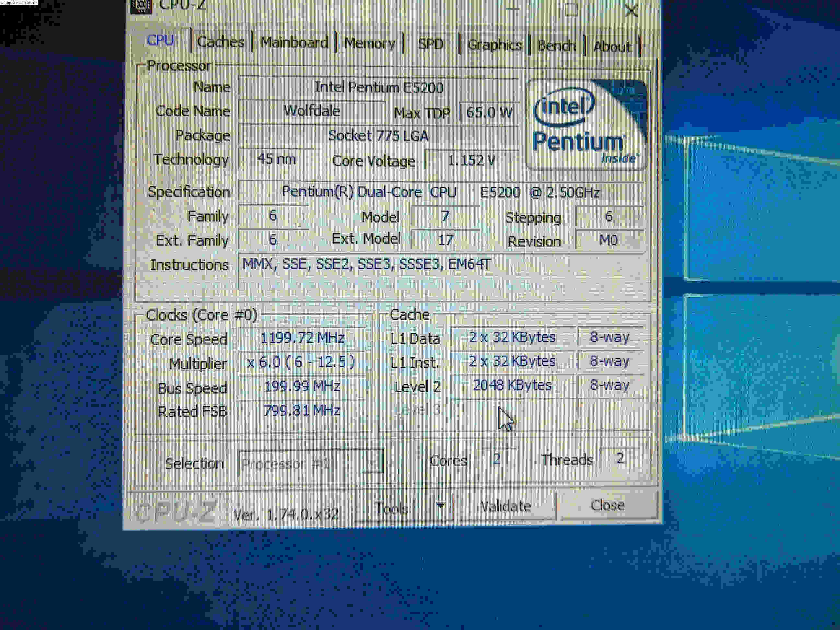
Task: Click the CPU-Z title bar icon
Action: point(141,6)
